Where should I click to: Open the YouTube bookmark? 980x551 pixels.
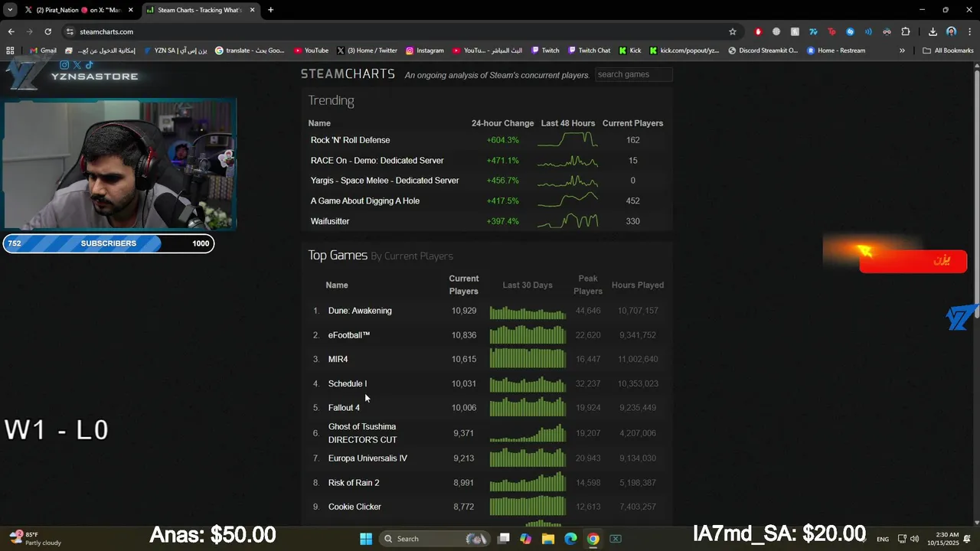[x=311, y=51]
